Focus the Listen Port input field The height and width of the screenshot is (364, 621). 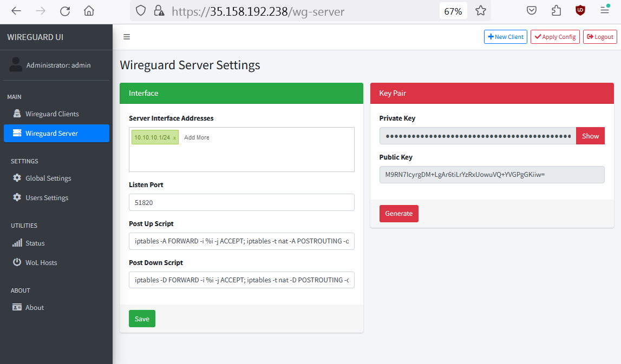[x=241, y=202]
